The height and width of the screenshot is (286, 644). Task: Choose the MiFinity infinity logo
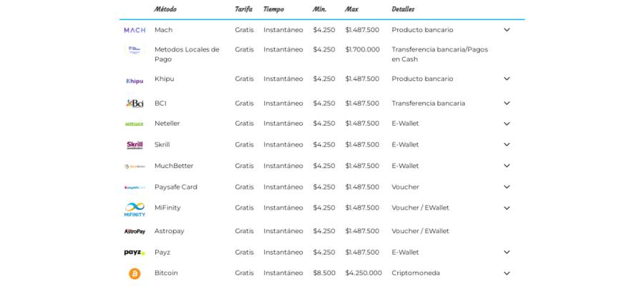(x=135, y=209)
